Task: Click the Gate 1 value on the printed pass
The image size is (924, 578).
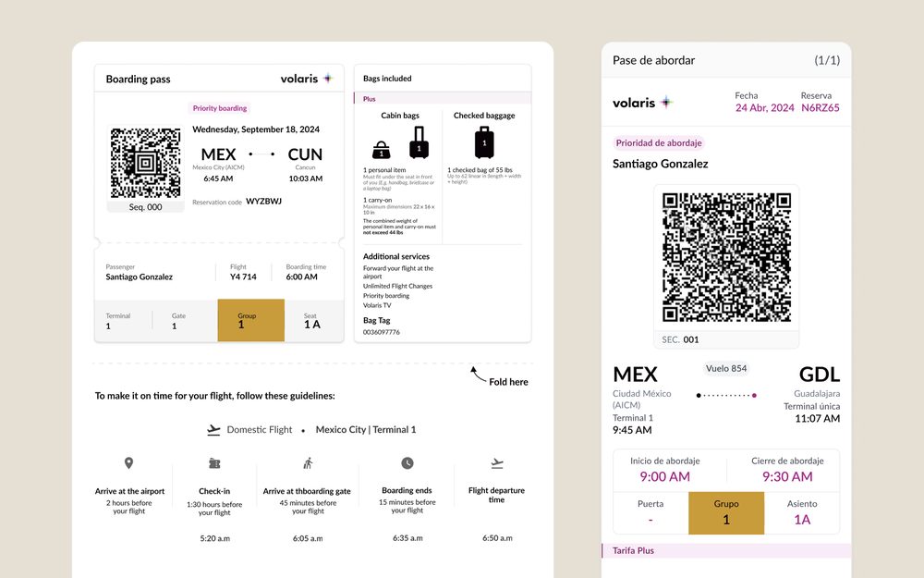Action: click(x=174, y=326)
